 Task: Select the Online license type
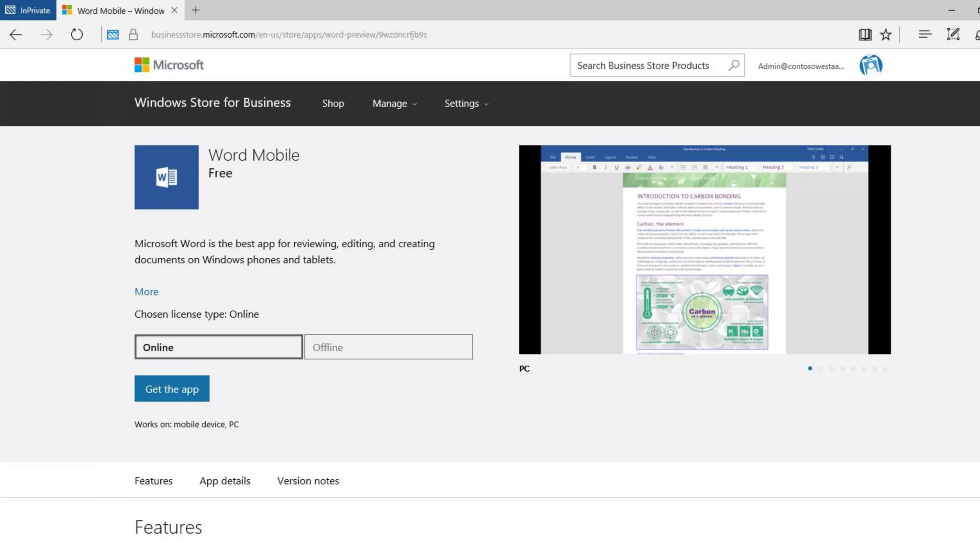pyautogui.click(x=219, y=347)
